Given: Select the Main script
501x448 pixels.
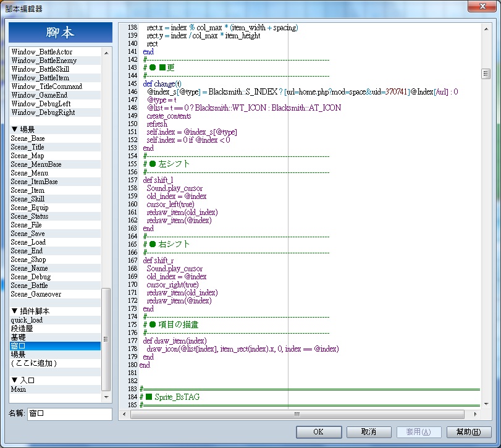Looking at the screenshot, I should click(55, 389).
